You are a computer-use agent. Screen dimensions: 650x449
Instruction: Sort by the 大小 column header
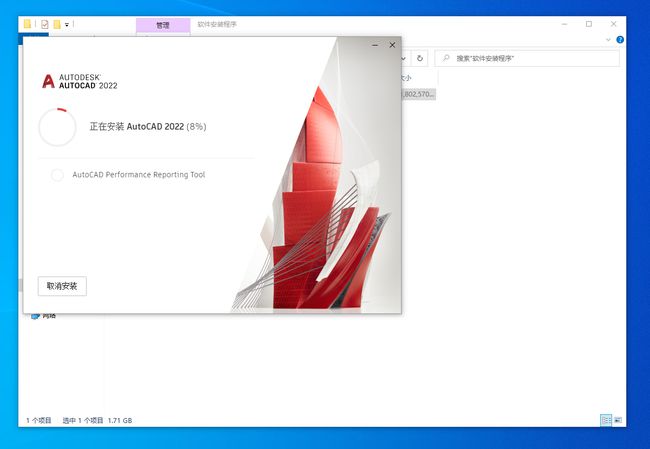(x=406, y=78)
